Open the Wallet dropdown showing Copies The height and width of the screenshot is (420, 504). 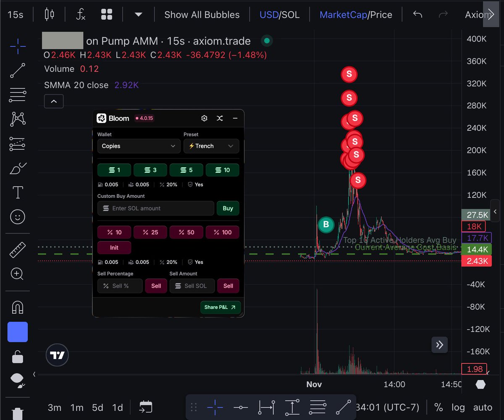(x=138, y=146)
